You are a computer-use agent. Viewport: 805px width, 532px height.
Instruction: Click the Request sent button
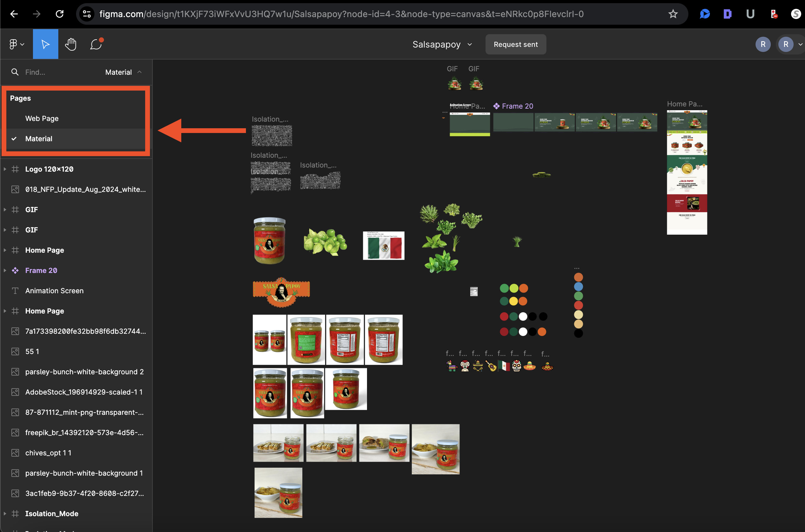(x=515, y=44)
